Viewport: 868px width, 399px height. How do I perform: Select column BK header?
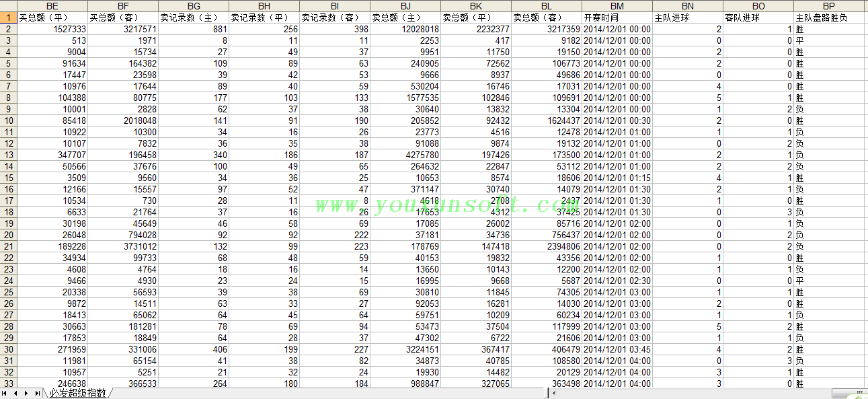(476, 6)
